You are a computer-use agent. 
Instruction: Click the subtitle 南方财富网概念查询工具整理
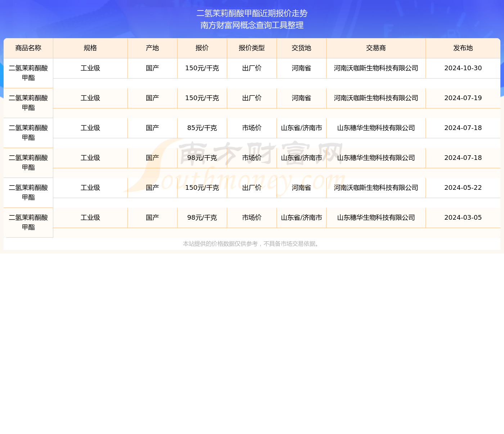252,25
